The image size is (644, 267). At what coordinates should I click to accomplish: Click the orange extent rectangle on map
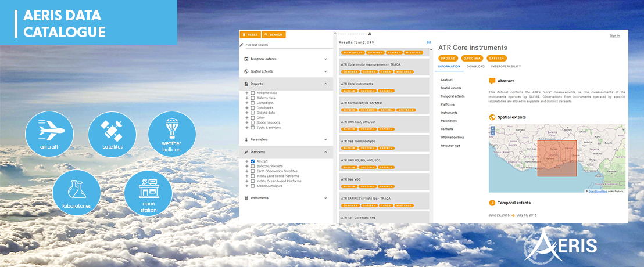(557, 158)
